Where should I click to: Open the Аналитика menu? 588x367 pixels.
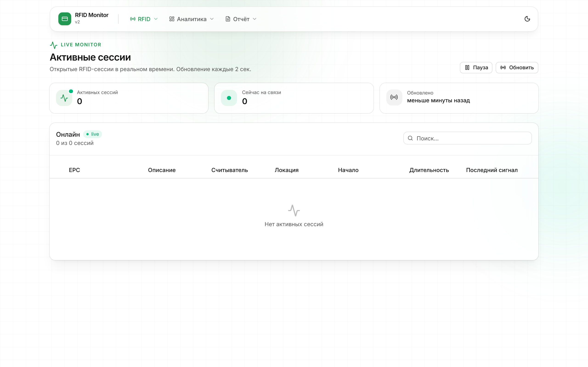[192, 19]
